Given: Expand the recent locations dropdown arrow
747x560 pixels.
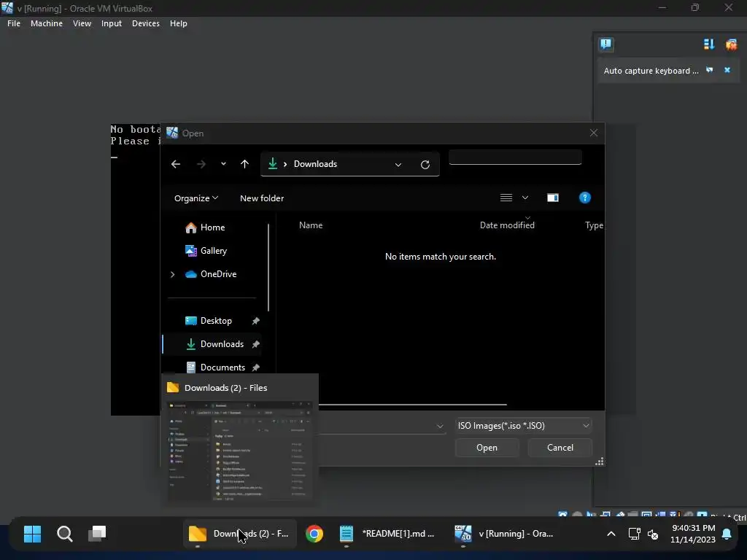Looking at the screenshot, I should coord(223,164).
